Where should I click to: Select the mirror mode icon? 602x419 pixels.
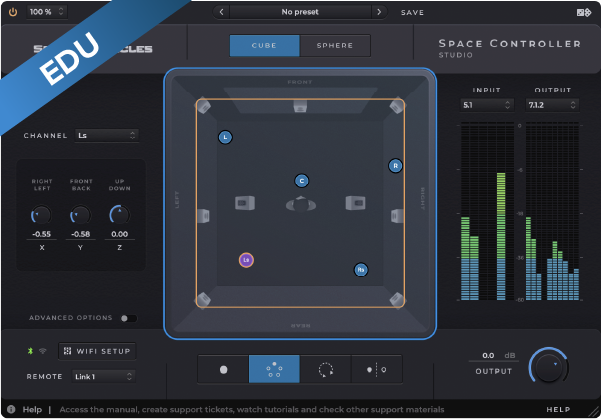click(376, 369)
